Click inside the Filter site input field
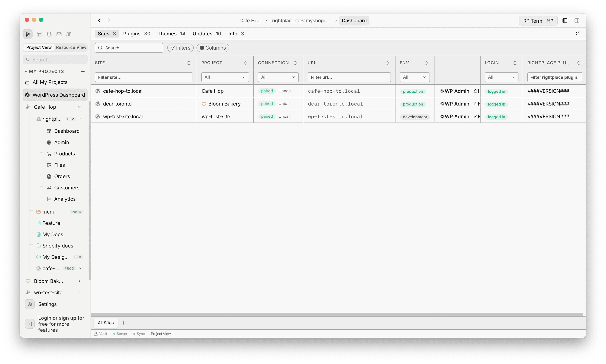The image size is (606, 364). coord(143,77)
